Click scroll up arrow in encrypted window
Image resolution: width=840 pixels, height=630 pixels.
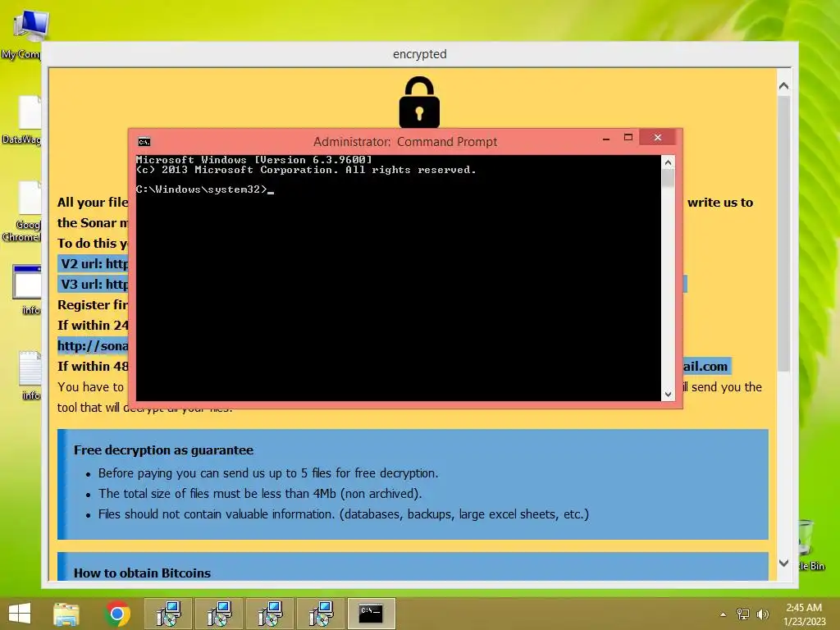(783, 85)
